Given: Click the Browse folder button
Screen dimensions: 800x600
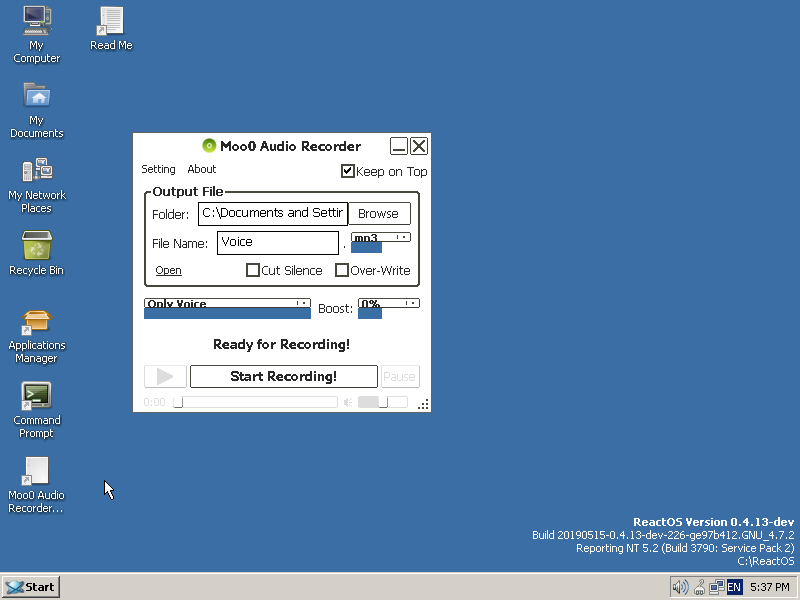Looking at the screenshot, I should (x=379, y=214).
